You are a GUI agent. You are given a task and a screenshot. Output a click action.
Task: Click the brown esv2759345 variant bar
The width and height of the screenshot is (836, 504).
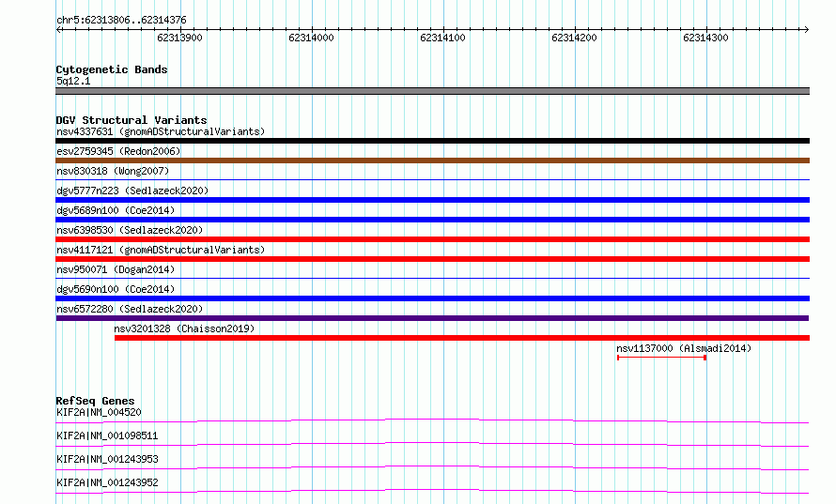pyautogui.click(x=432, y=160)
